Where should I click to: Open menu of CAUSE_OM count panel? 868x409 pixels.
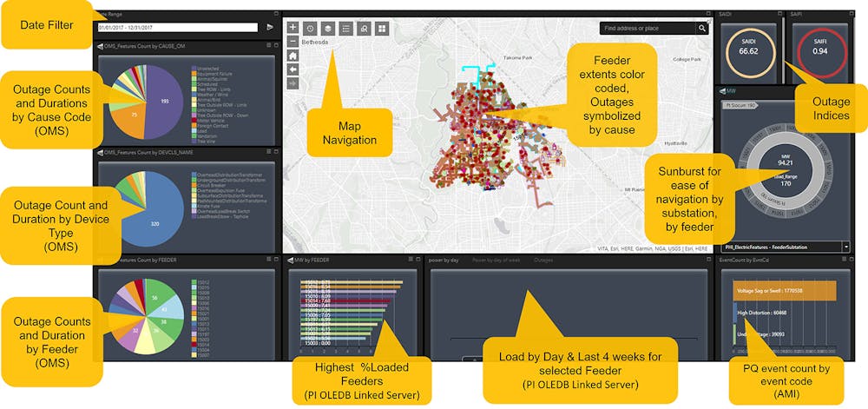coord(268,47)
